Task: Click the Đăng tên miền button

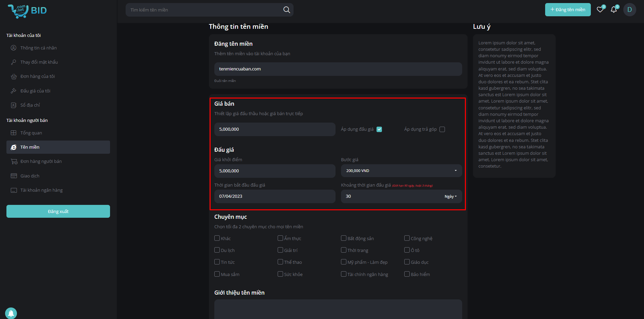Action: pos(567,9)
